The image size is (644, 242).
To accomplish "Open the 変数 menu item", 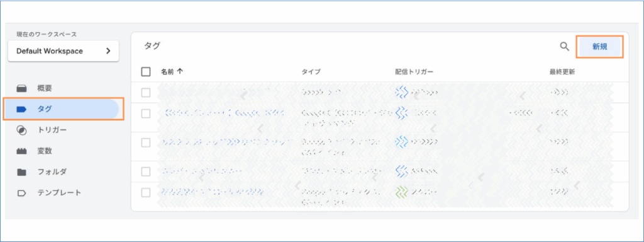I will 45,151.
